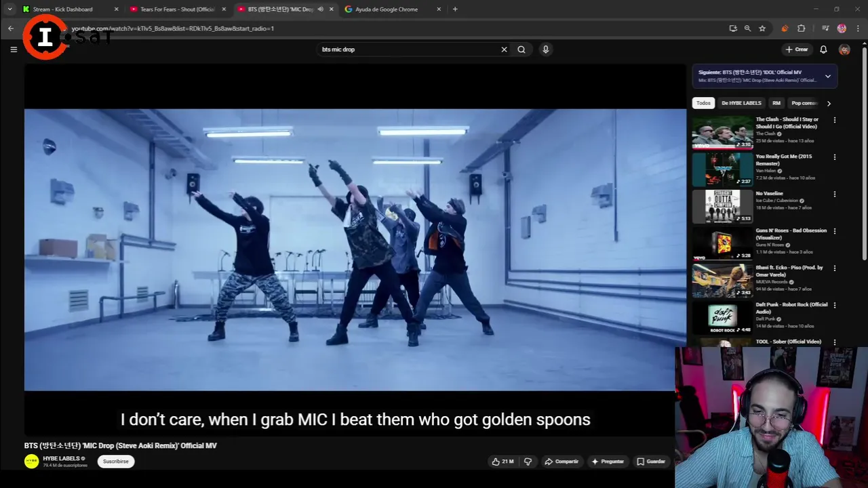Dislike the video with the thumbs-down icon
Screen dimensions: 868x488
click(x=528, y=462)
